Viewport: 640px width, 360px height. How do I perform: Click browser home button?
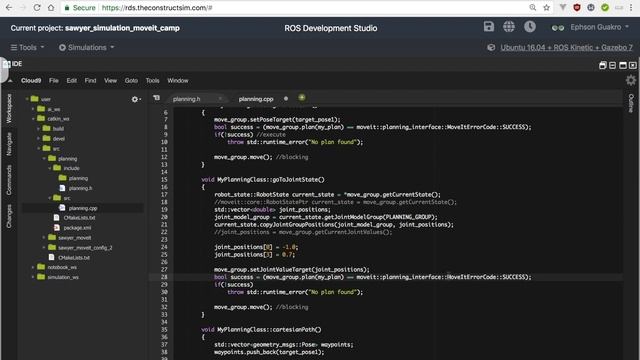coord(51,7)
